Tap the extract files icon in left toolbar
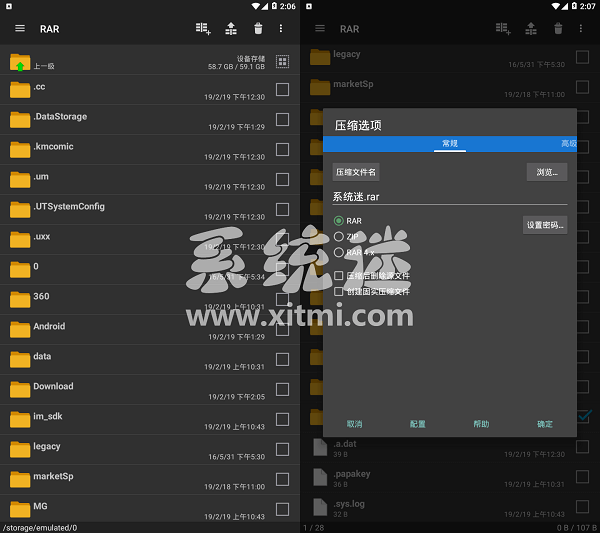Viewport: 600px width, 533px height. (231, 28)
